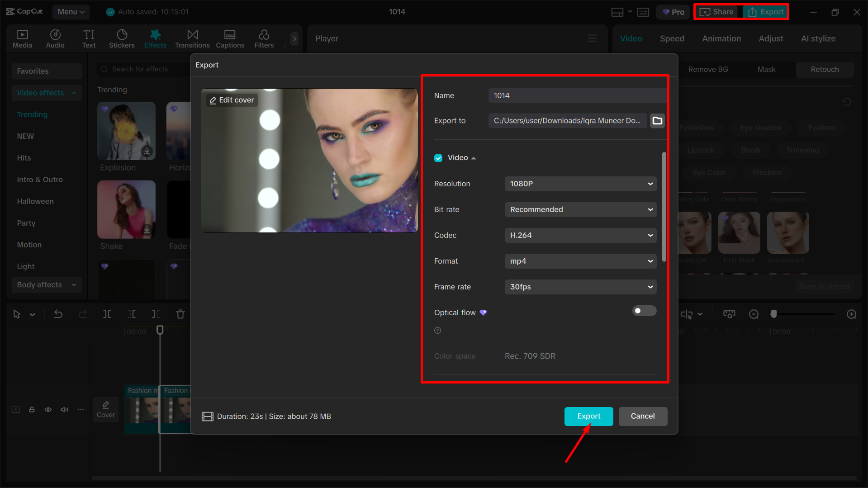This screenshot has height=488, width=868.
Task: Click the folder icon to browse export location
Action: pyautogui.click(x=657, y=121)
